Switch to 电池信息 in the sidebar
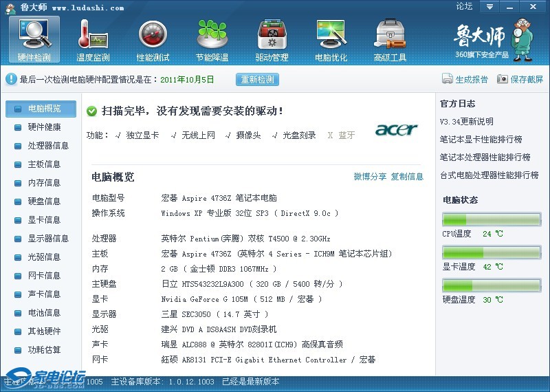The image size is (550, 392). (44, 313)
